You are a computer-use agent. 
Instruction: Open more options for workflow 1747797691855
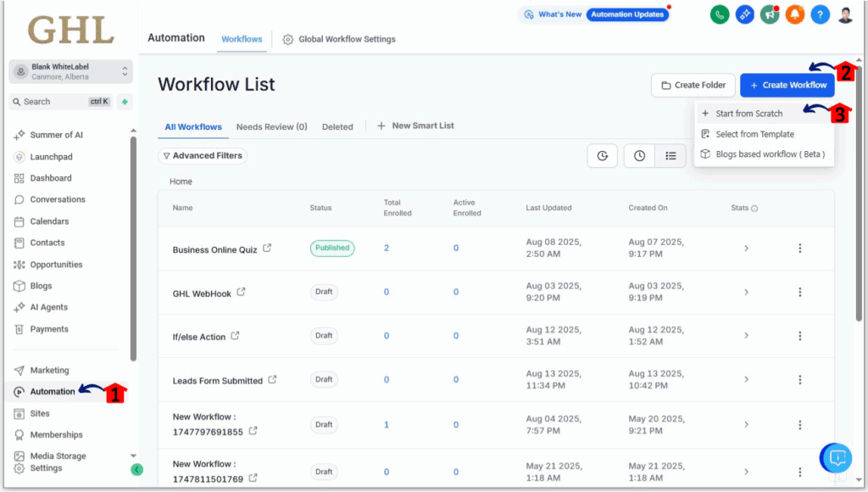tap(800, 425)
